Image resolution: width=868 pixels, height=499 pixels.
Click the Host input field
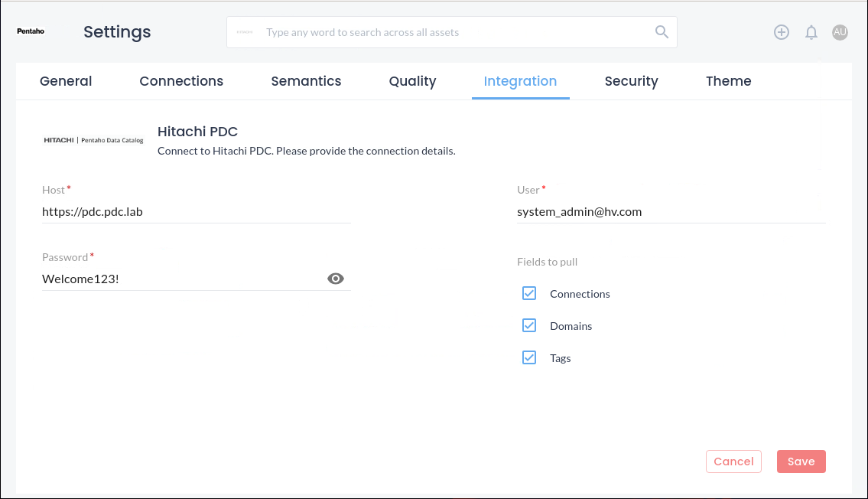coord(196,212)
